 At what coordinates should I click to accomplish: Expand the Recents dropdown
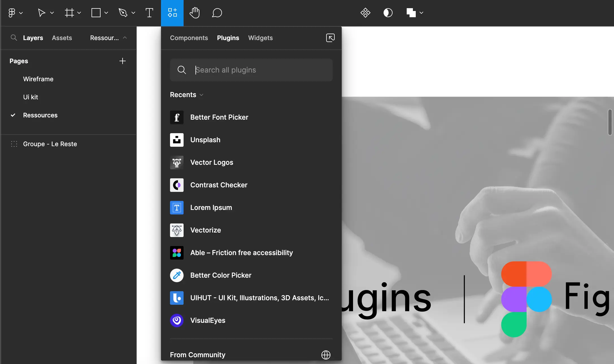pos(187,95)
